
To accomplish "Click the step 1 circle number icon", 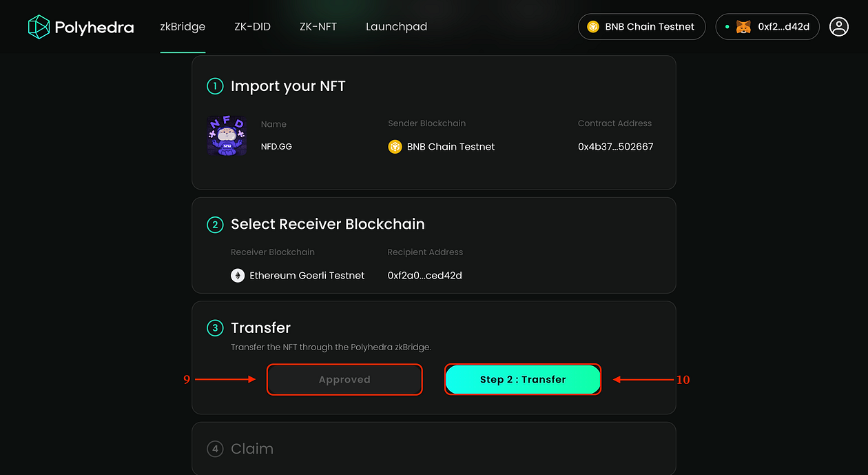I will 215,86.
